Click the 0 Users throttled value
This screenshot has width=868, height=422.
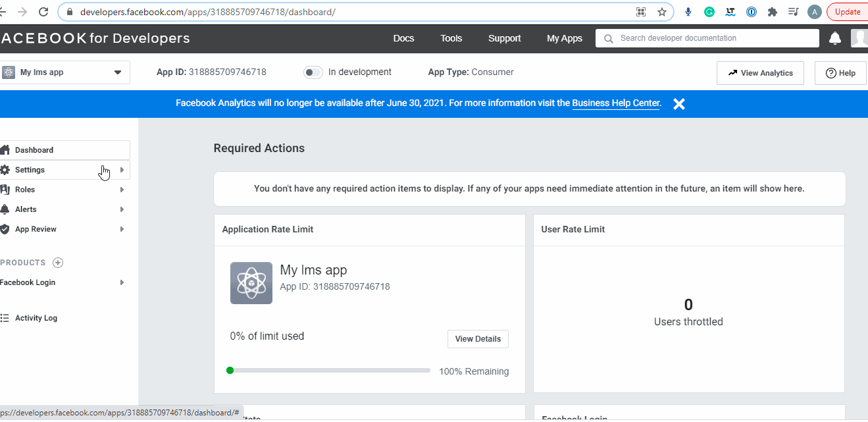[x=688, y=305]
